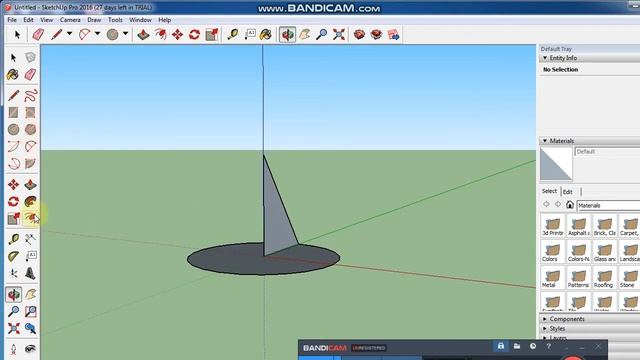The image size is (640, 360).
Task: Select Push/Pull in the top toolbar
Action: pos(143,35)
